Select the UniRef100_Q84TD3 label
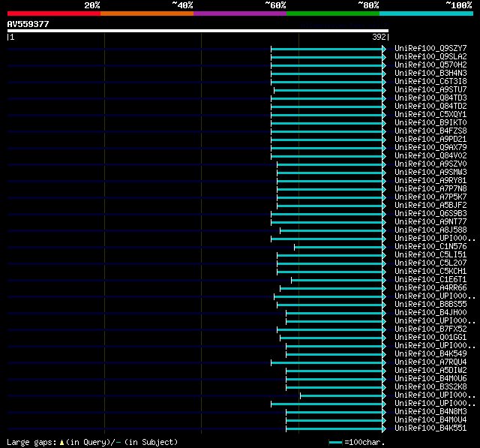Screen dimensions: 480x448 tap(430, 98)
